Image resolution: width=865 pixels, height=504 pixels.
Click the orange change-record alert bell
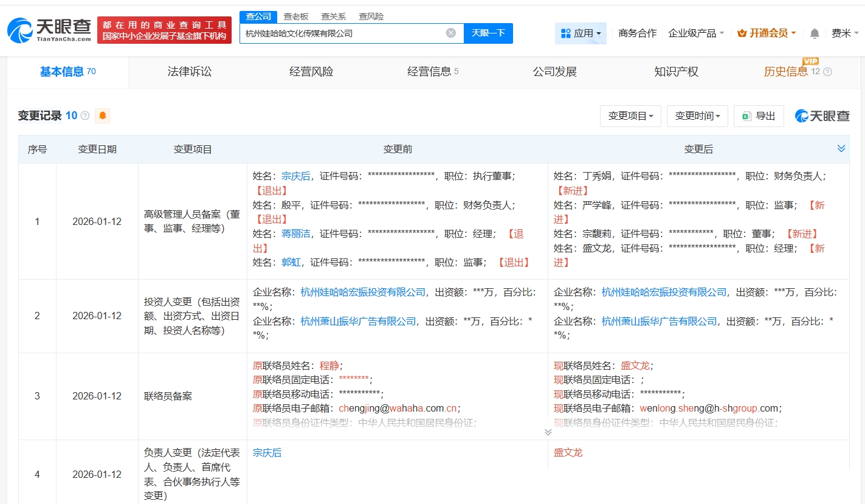click(102, 116)
